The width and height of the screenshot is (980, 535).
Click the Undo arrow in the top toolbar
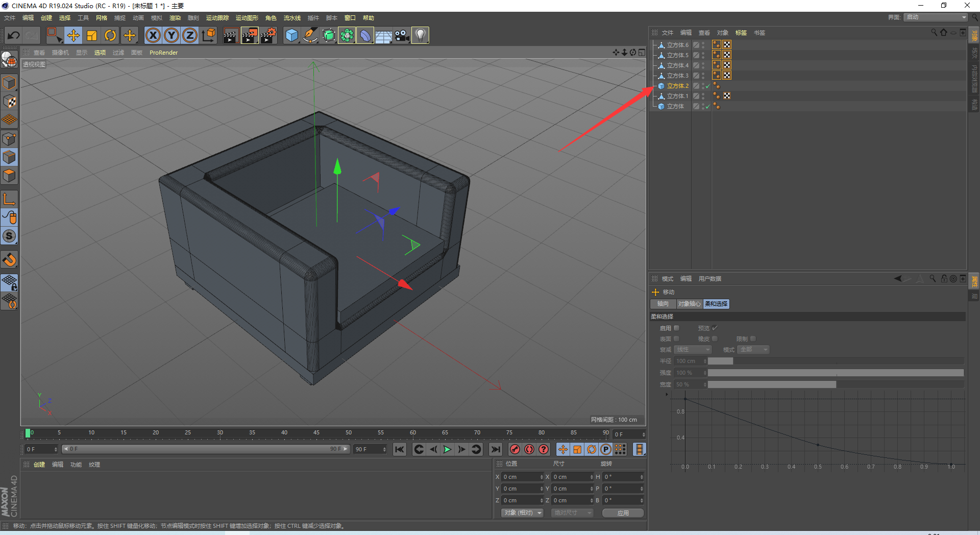tap(14, 35)
